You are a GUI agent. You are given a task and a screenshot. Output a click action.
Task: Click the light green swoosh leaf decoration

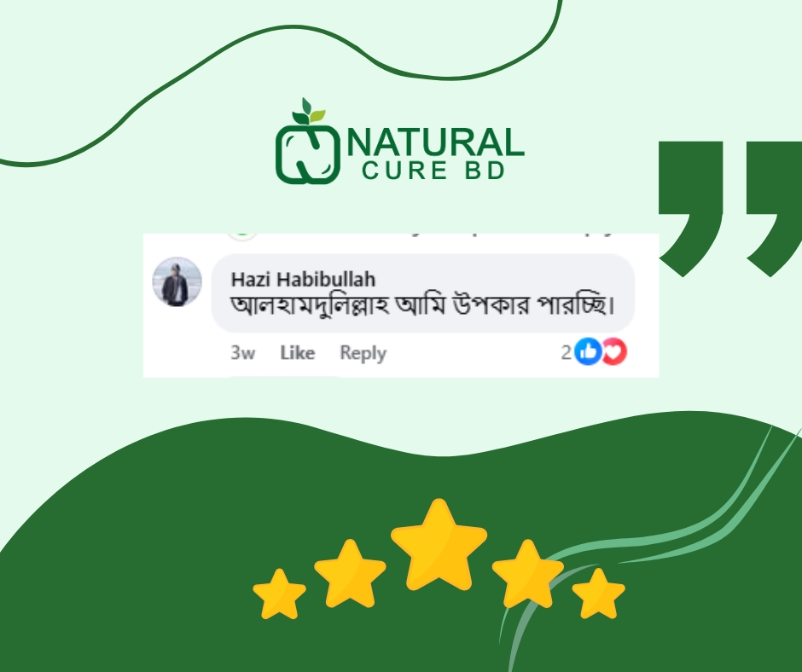click(649, 542)
